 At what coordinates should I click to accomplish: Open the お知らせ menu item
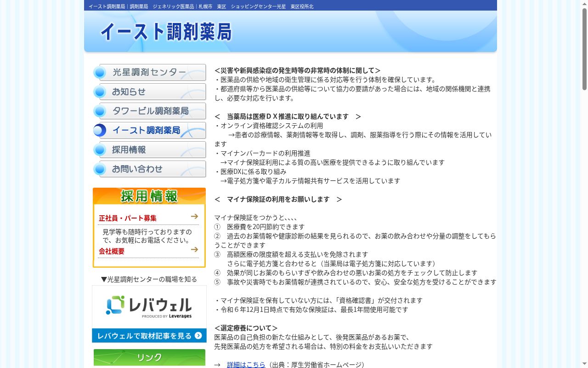point(149,92)
